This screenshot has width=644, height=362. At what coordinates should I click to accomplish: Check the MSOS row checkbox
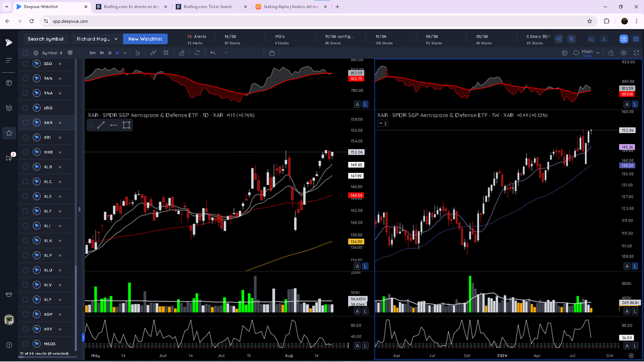tap(25, 344)
